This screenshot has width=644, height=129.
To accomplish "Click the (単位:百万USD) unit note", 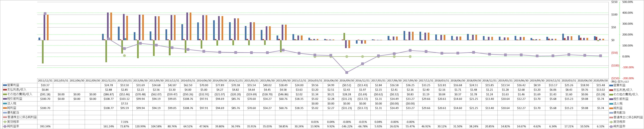I will (620, 82).
